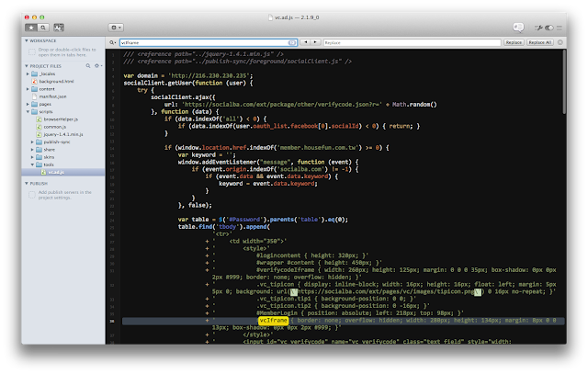588x374 pixels.
Task: Open the gear action dropdown in toolbar
Action: click(117, 28)
